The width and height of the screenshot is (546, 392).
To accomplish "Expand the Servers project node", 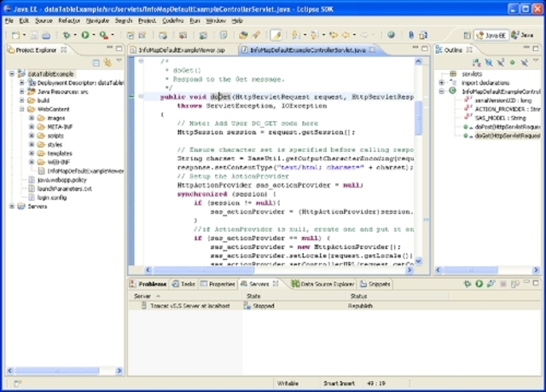I will pyautogui.click(x=10, y=206).
